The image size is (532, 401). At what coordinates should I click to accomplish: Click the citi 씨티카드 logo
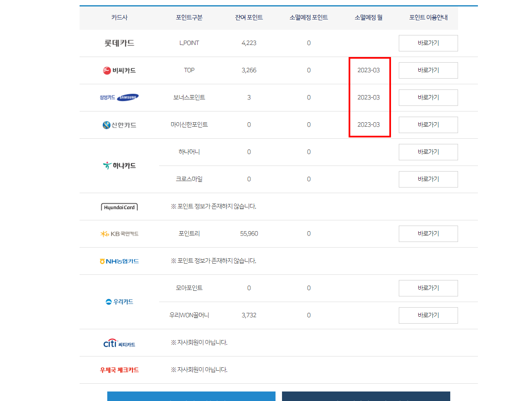click(119, 343)
